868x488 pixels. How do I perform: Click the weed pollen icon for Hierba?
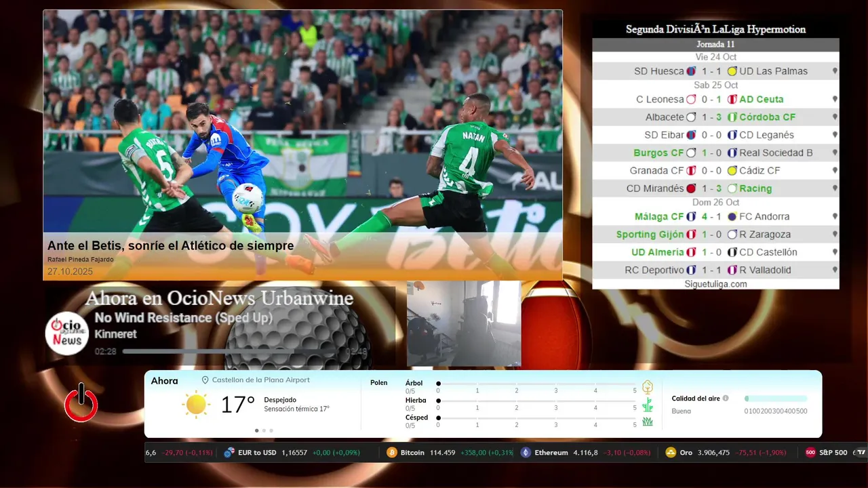pyautogui.click(x=648, y=405)
